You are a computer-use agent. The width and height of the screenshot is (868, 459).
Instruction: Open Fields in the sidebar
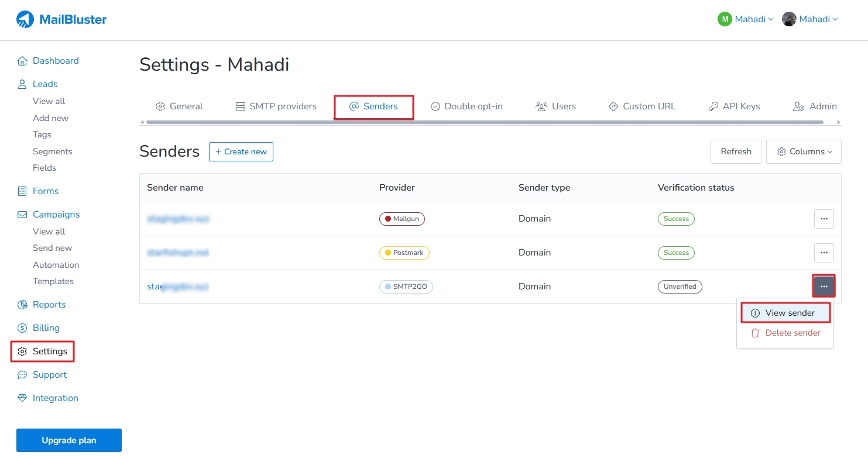44,168
